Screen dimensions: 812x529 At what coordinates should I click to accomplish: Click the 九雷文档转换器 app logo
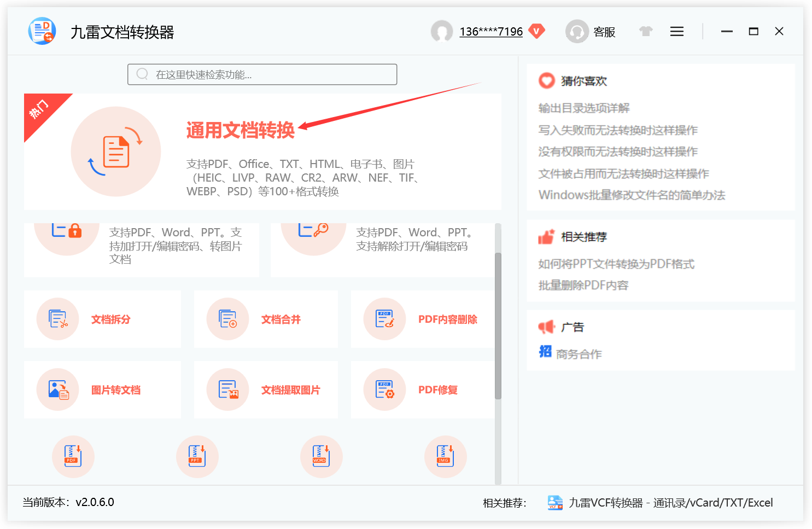42,31
